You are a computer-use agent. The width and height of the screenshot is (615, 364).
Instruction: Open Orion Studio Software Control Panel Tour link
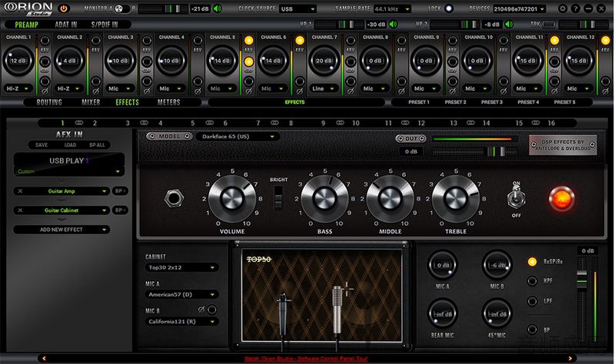(306, 359)
